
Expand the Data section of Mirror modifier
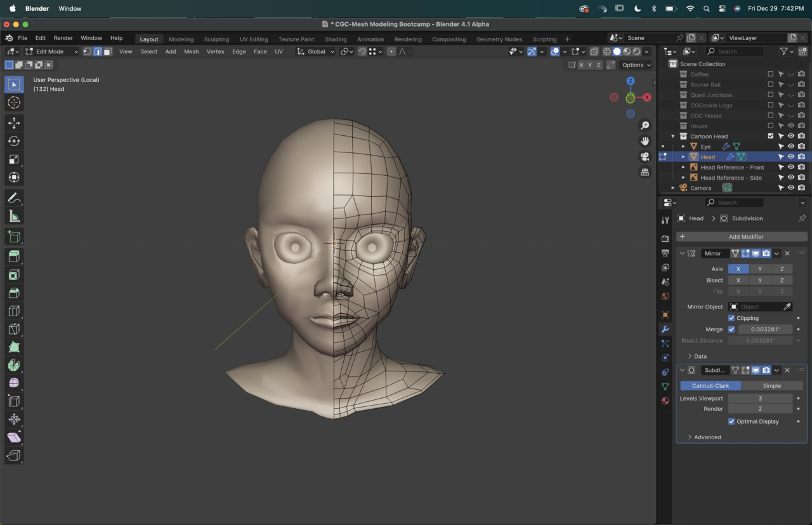pos(700,356)
